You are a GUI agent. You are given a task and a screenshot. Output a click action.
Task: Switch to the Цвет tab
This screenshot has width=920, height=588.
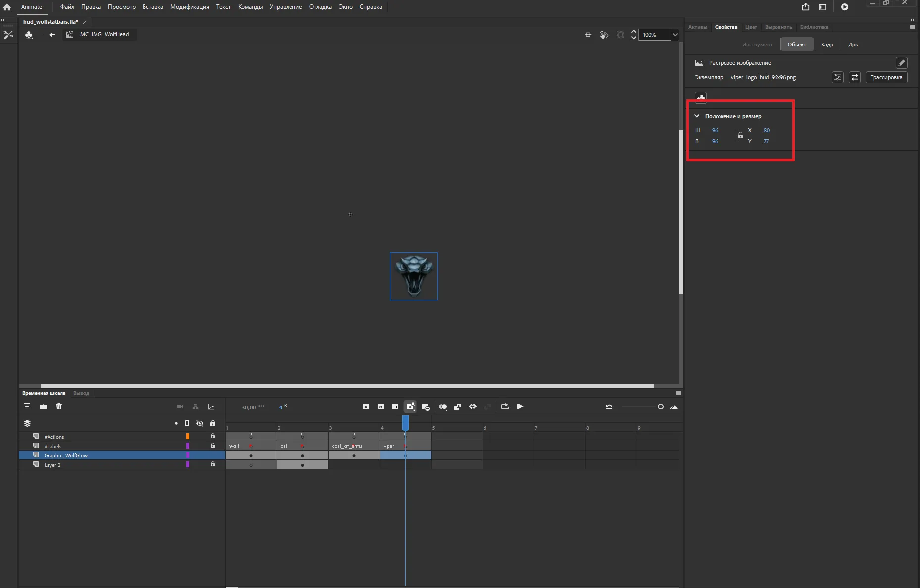tap(750, 27)
